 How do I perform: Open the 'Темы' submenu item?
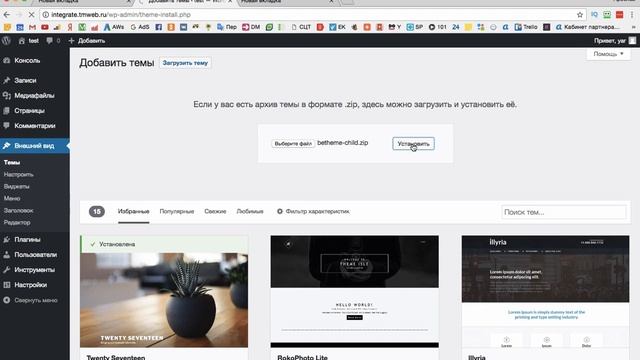[12, 162]
